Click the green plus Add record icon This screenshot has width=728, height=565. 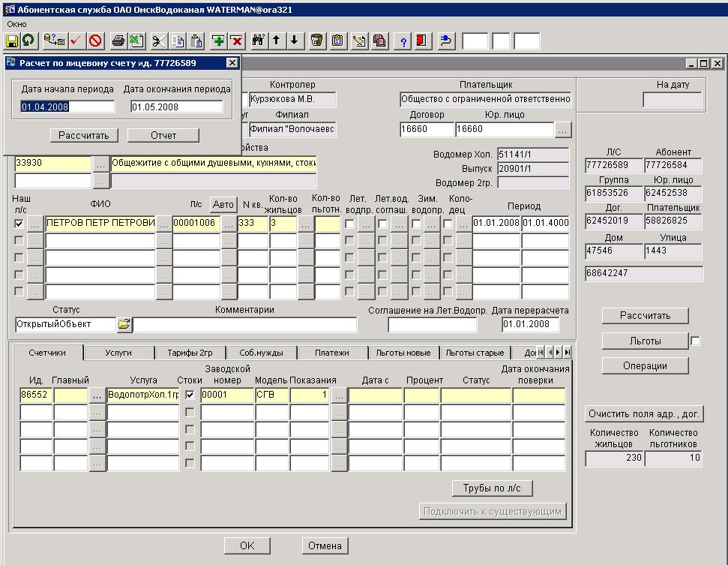click(x=218, y=41)
